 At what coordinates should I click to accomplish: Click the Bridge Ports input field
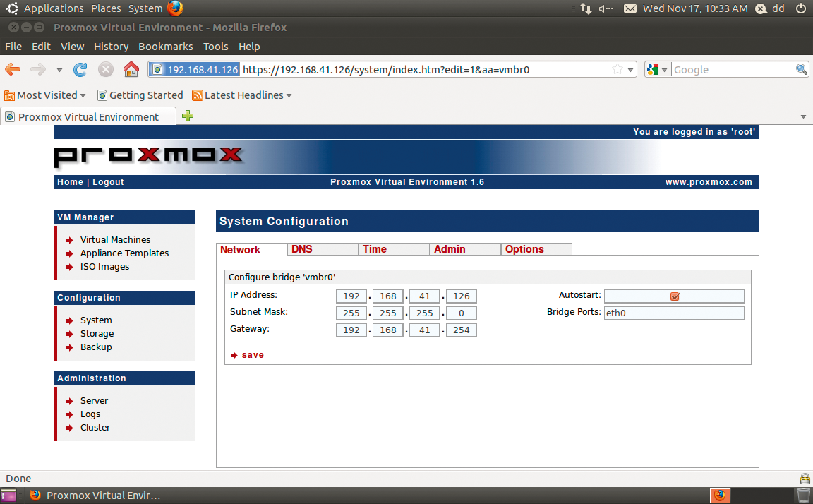coord(674,313)
